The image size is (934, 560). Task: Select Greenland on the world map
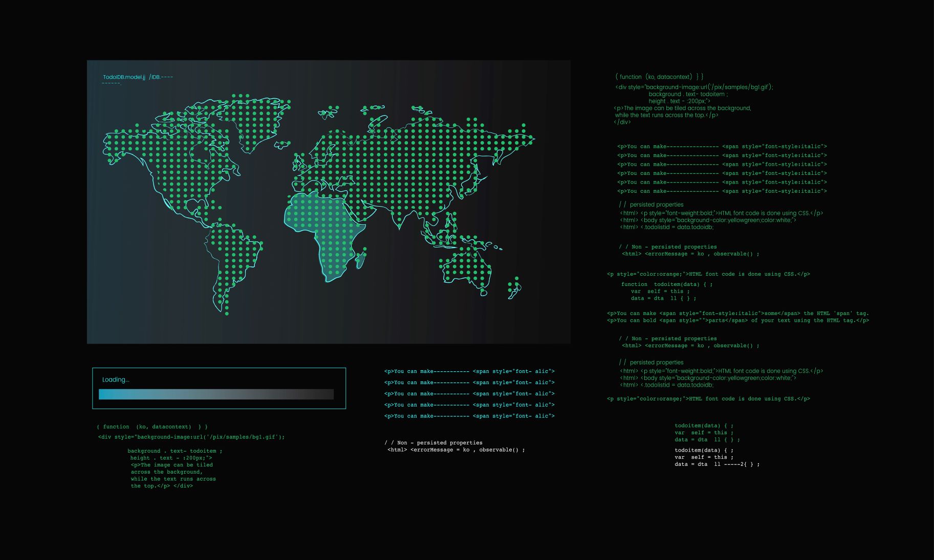pyautogui.click(x=258, y=120)
